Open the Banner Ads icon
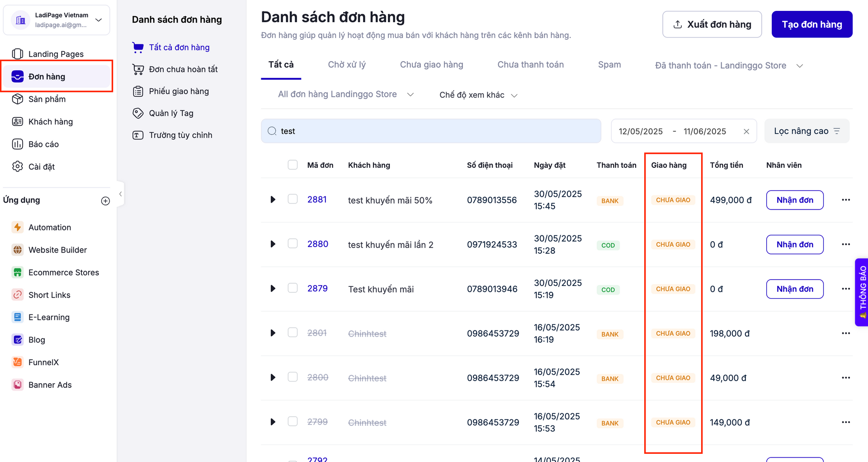 pyautogui.click(x=17, y=385)
